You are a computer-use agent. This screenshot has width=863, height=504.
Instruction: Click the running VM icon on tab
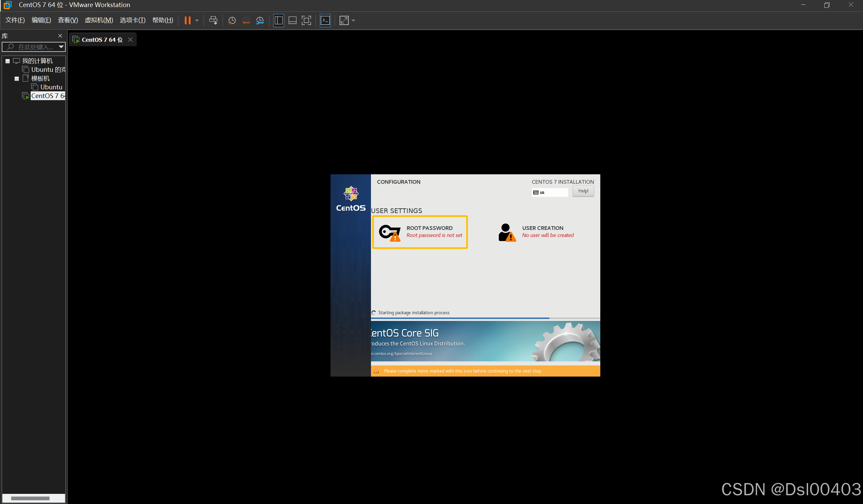(76, 40)
